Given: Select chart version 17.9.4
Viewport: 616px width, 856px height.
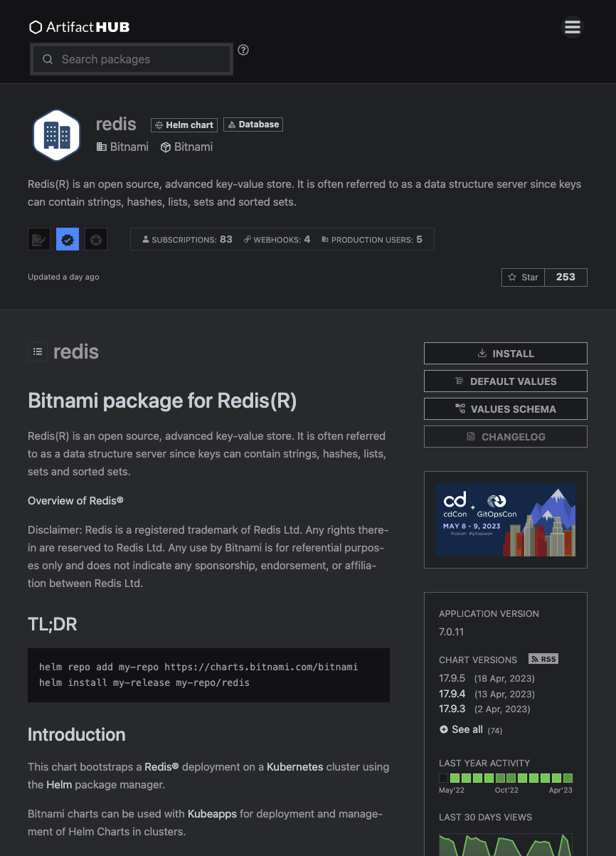Looking at the screenshot, I should [x=452, y=694].
